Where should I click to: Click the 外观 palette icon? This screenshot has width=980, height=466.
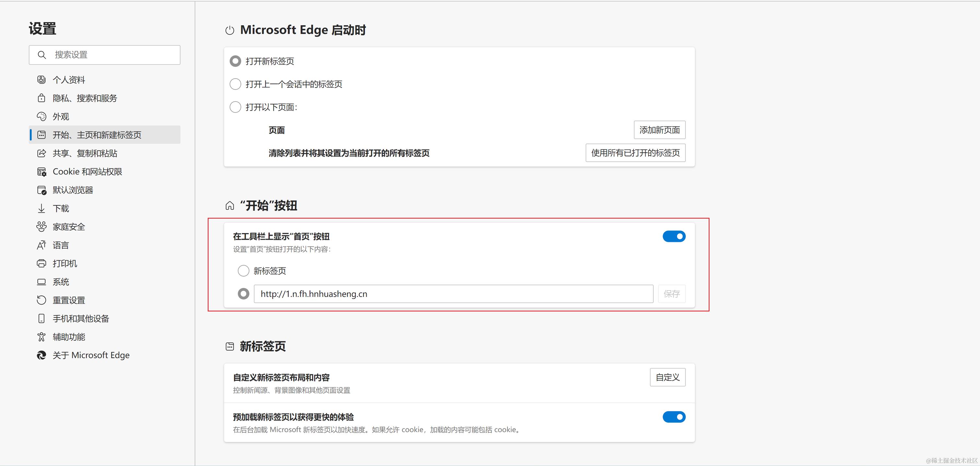pyautogui.click(x=41, y=116)
